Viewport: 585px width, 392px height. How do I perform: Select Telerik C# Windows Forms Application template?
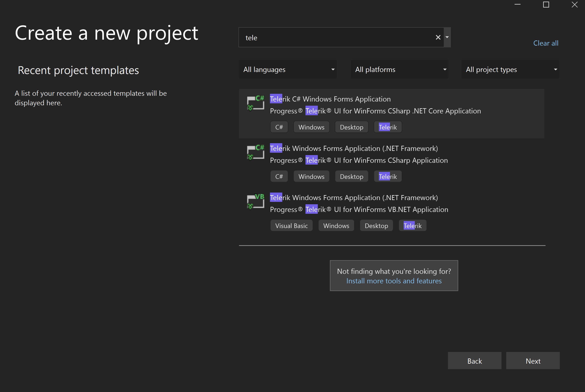coord(330,99)
